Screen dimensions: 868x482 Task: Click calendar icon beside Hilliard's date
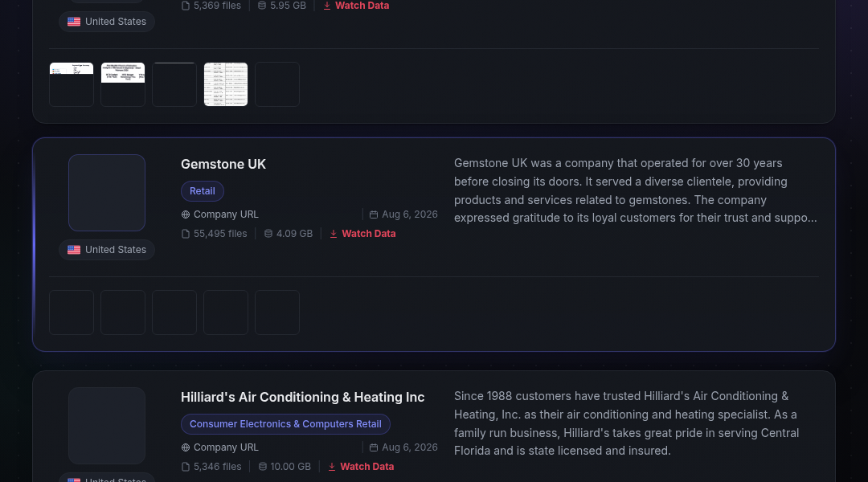[374, 447]
